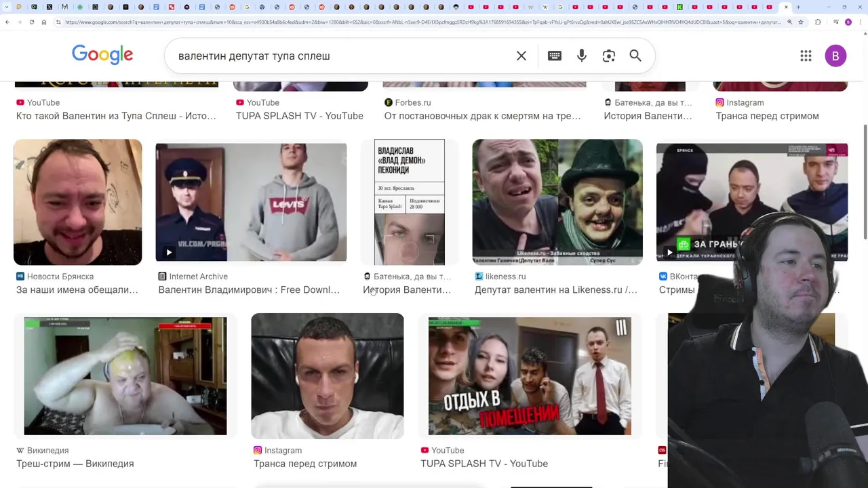Screen dimensions: 868x488
Task: Click the Forbes.ru favicon
Action: (x=388, y=102)
